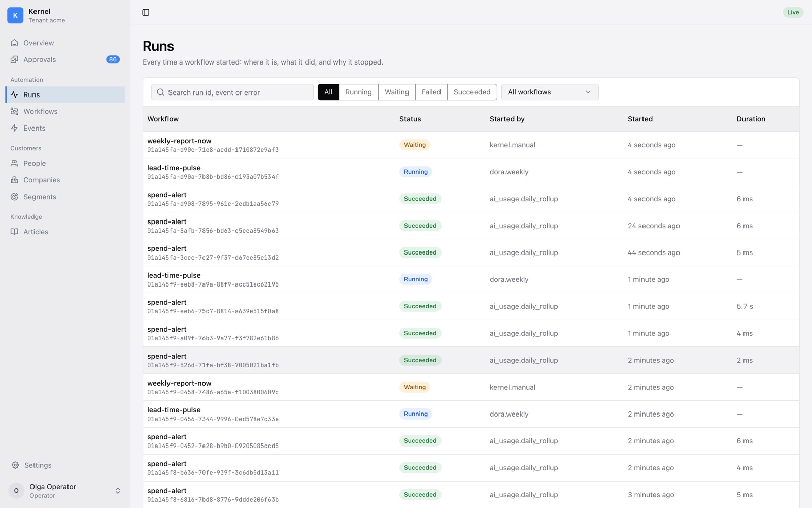Image resolution: width=812 pixels, height=508 pixels.
Task: Open the All workflows dropdown
Action: point(550,92)
